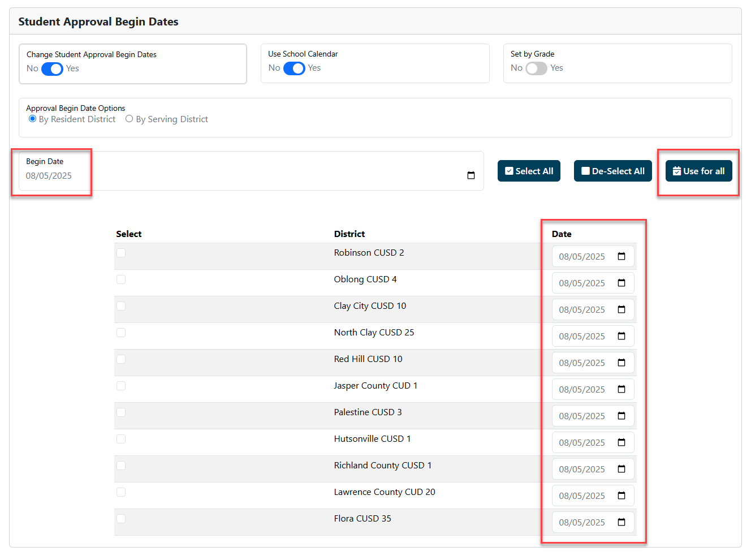751x560 pixels.
Task: Click the Palestine CUSD 3 district name
Action: click(x=368, y=412)
